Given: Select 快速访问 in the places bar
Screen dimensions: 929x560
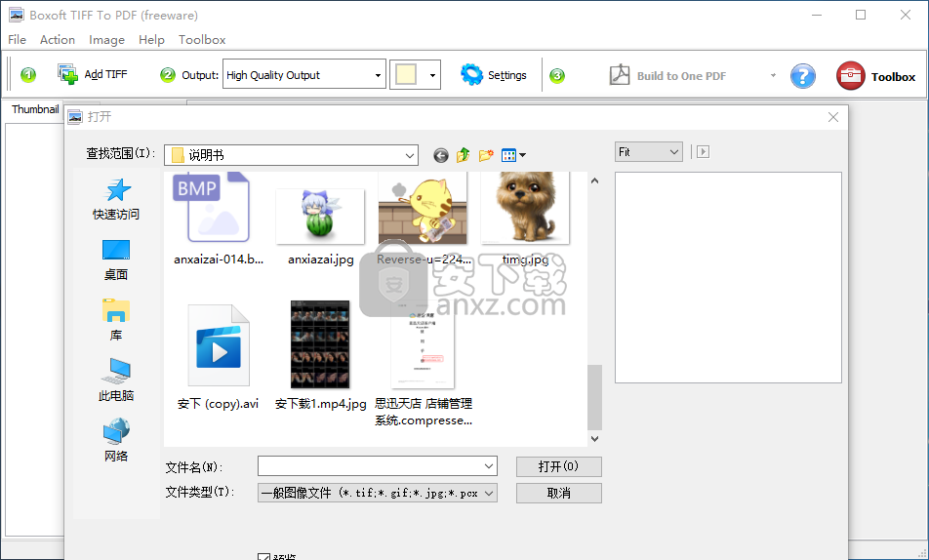Looking at the screenshot, I should coord(116,199).
